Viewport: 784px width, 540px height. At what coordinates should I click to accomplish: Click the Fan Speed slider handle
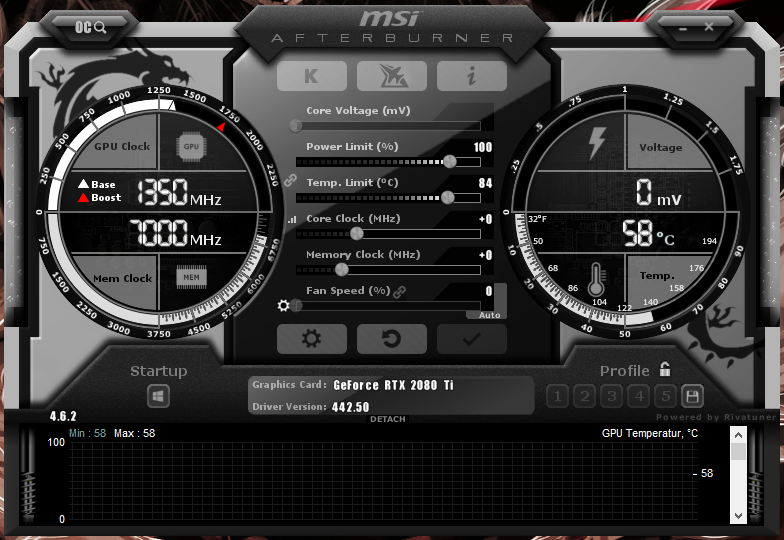click(x=296, y=305)
